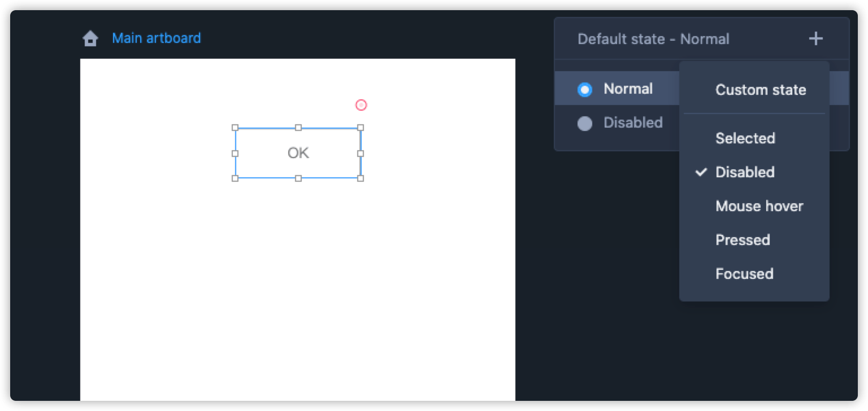Click the home icon beside Main artboard

90,38
